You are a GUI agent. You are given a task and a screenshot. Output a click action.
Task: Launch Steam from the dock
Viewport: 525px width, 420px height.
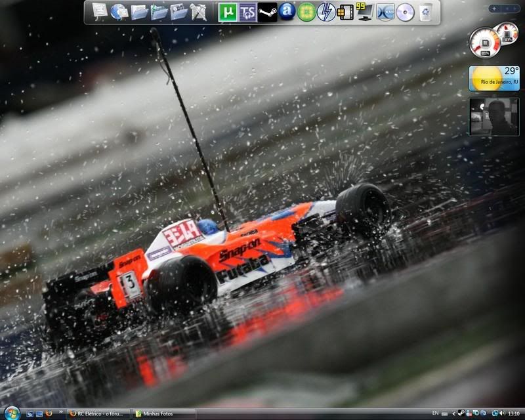pos(267,12)
